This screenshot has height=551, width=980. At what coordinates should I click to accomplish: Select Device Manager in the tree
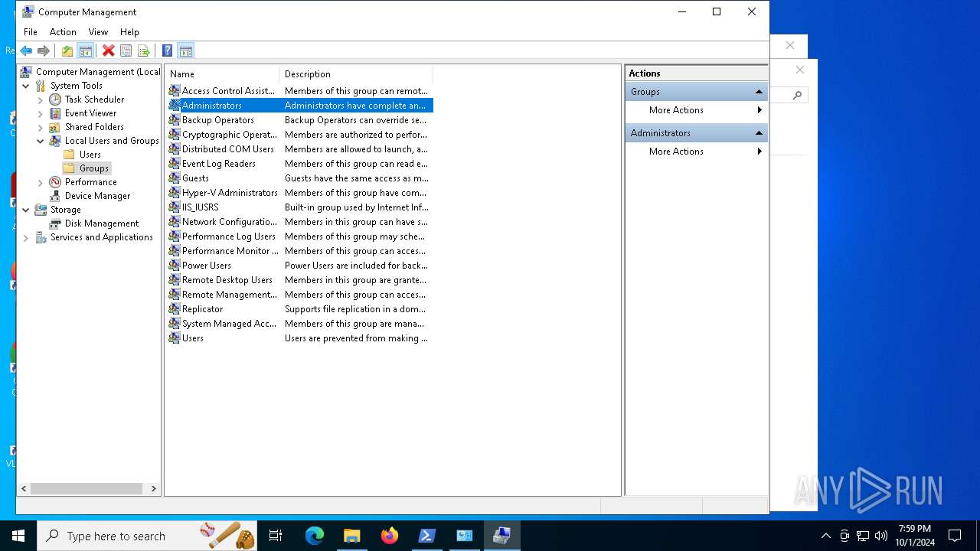(x=97, y=196)
